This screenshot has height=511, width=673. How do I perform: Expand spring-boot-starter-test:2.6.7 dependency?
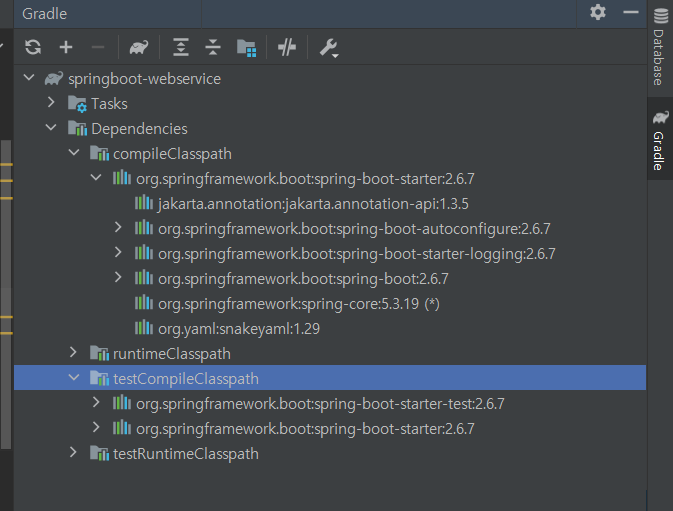point(96,402)
